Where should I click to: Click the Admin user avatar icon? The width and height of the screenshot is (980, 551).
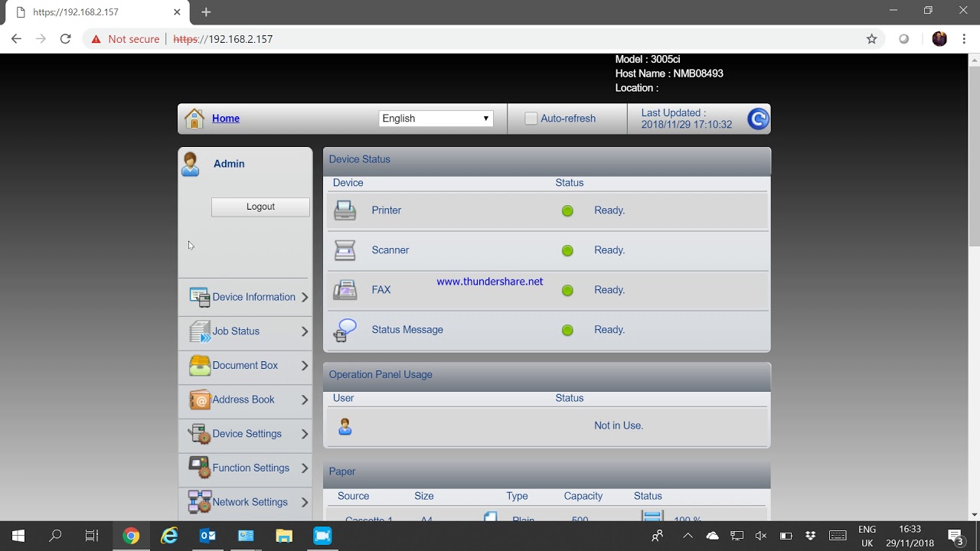191,164
